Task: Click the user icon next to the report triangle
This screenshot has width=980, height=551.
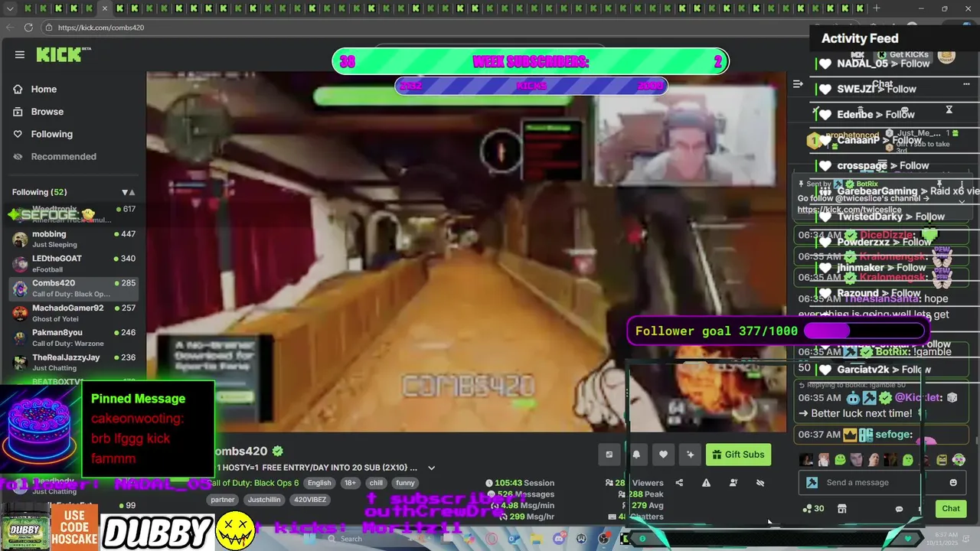Action: click(733, 483)
